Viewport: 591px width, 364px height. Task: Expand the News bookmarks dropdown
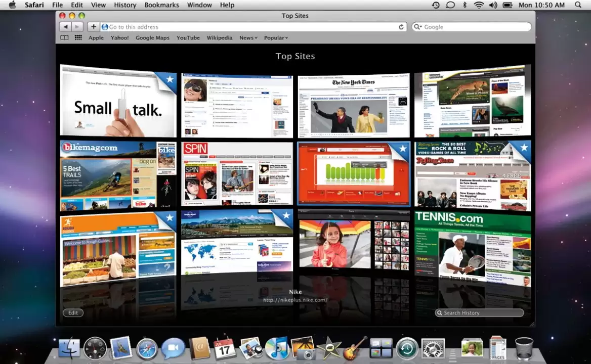click(248, 38)
